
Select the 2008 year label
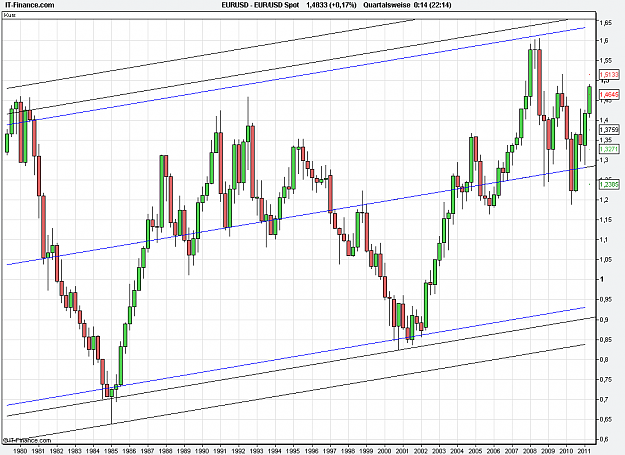pos(531,451)
